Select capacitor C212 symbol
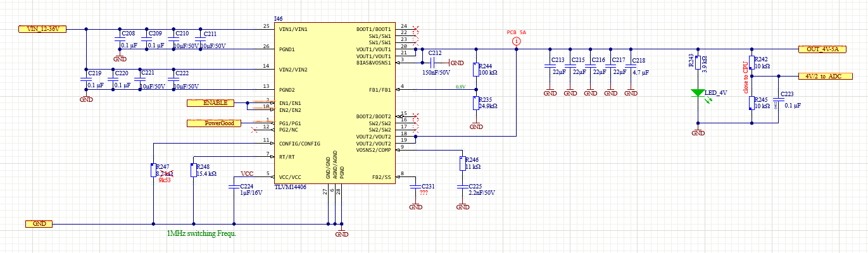This screenshot has height=253, width=868. coord(433,63)
